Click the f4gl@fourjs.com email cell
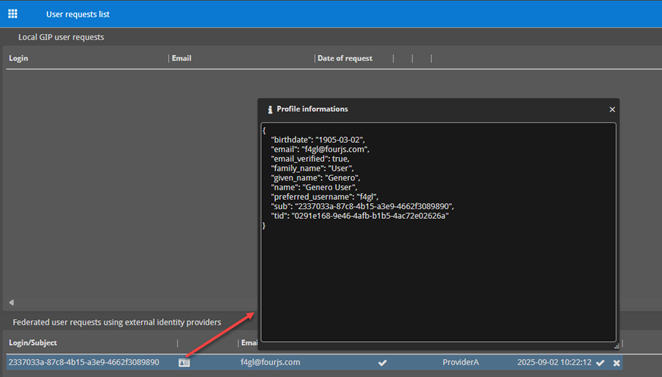 point(270,362)
